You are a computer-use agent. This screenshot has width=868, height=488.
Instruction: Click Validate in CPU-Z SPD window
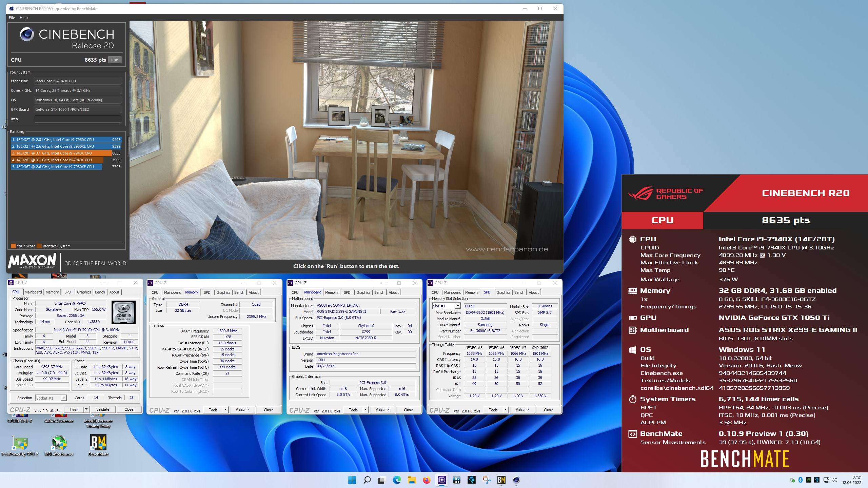(522, 410)
